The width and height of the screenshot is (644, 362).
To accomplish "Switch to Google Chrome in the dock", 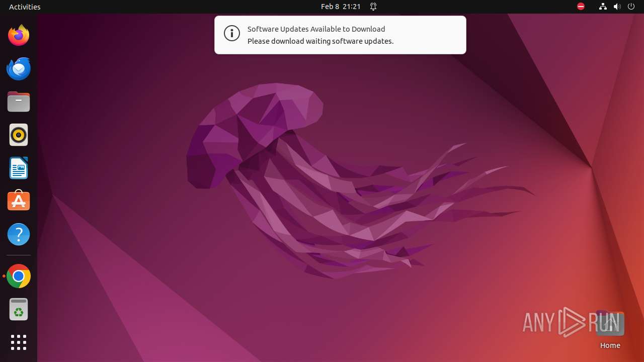I will (x=19, y=276).
